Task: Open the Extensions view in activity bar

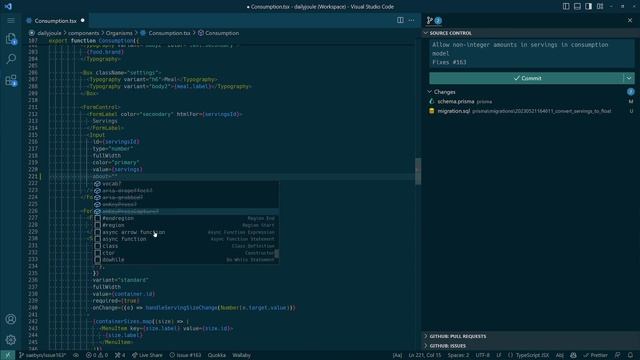Action: pos(11,80)
